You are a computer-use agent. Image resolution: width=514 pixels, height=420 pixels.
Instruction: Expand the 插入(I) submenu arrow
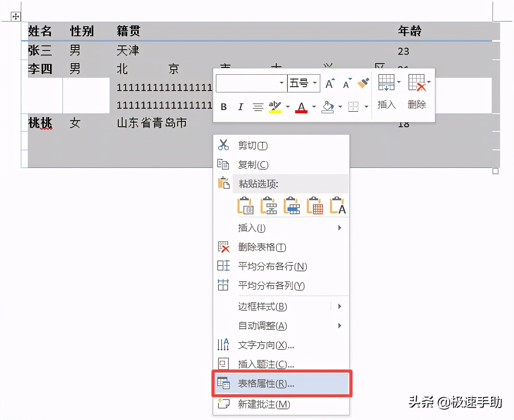pyautogui.click(x=339, y=228)
